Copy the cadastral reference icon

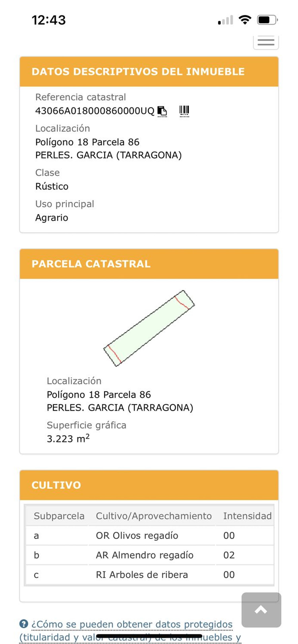pos(162,111)
